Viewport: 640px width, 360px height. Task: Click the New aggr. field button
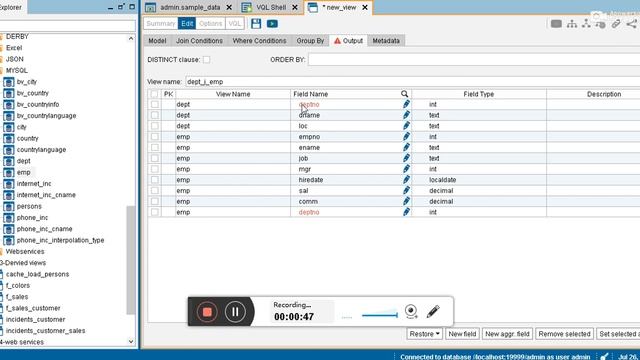click(507, 334)
